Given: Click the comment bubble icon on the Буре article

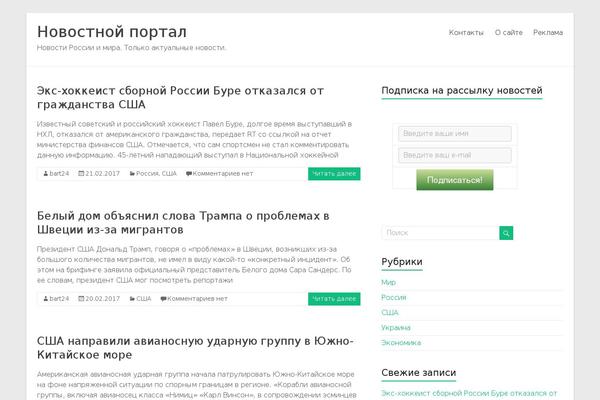Looking at the screenshot, I should (x=189, y=173).
